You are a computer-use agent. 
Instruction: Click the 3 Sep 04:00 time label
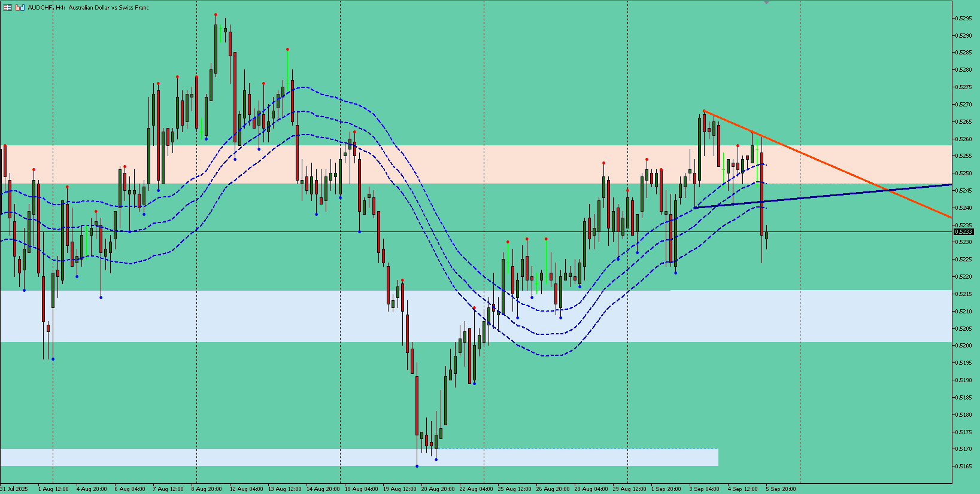705,489
